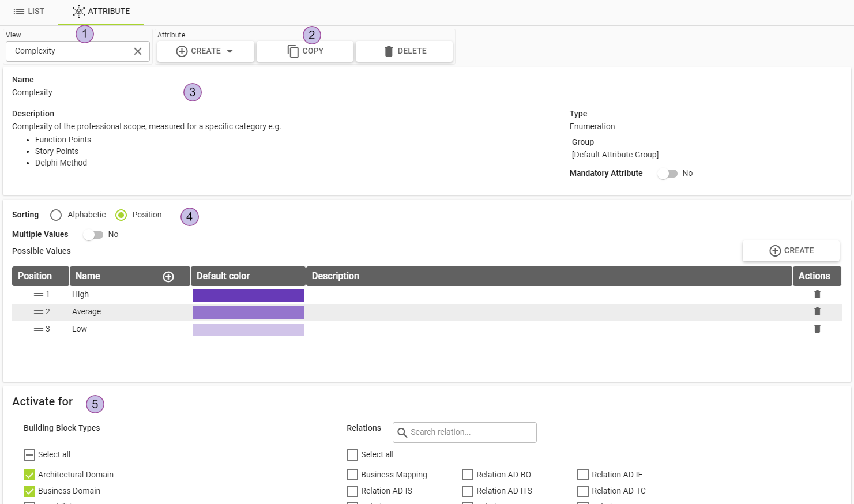
Task: Remove the Low value using trash icon
Action: pos(817,329)
